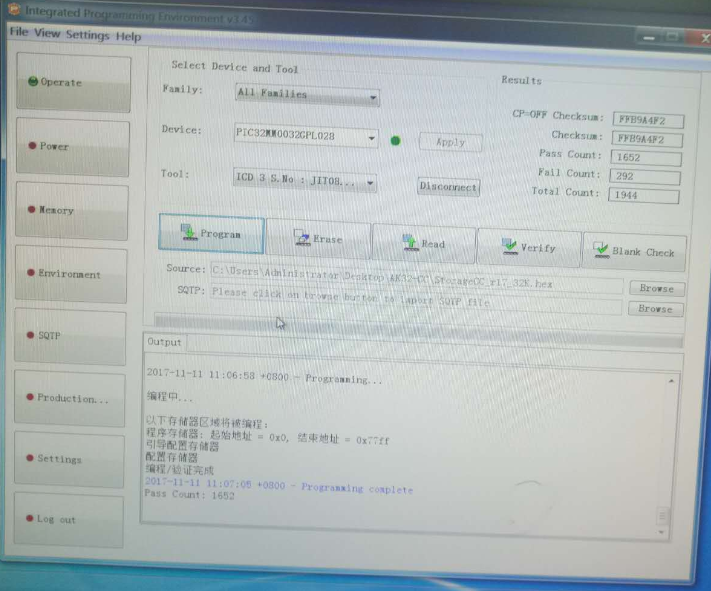Click the Disconnect tool button
The height and width of the screenshot is (591, 711).
point(448,186)
